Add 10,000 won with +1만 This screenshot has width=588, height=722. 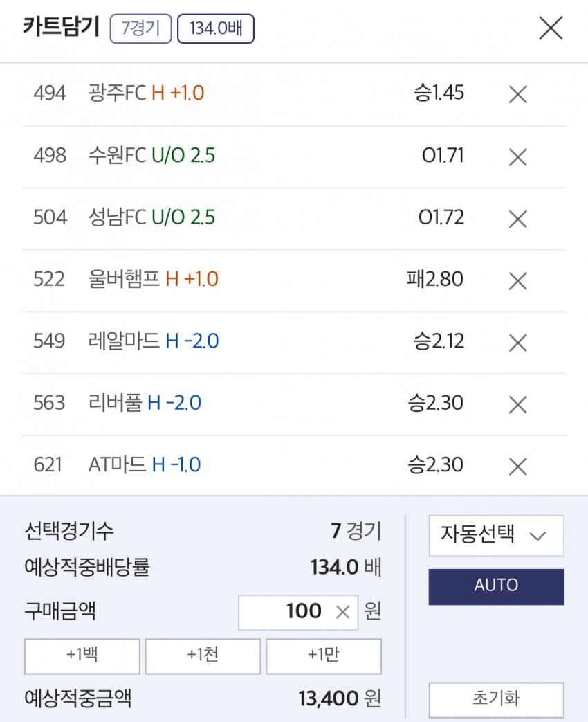tap(323, 656)
